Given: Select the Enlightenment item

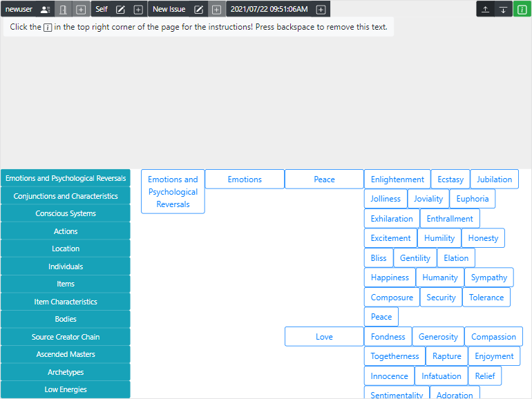Looking at the screenshot, I should pos(397,179).
